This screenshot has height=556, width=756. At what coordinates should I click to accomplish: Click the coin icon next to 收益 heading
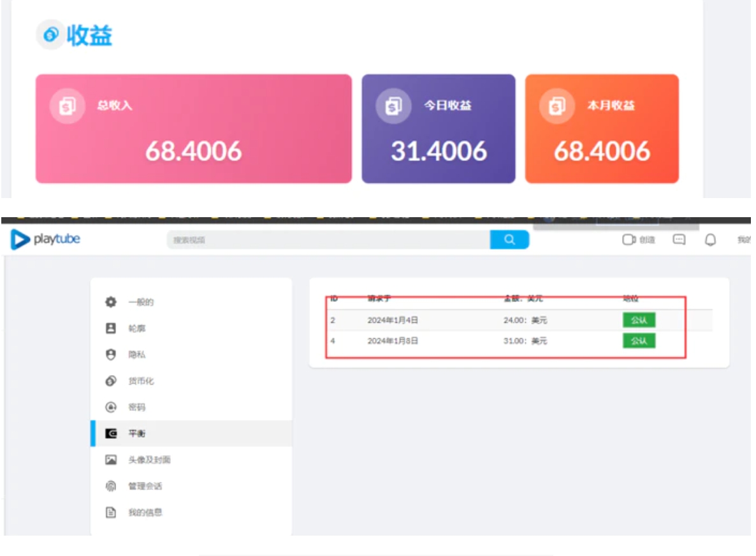pyautogui.click(x=50, y=35)
